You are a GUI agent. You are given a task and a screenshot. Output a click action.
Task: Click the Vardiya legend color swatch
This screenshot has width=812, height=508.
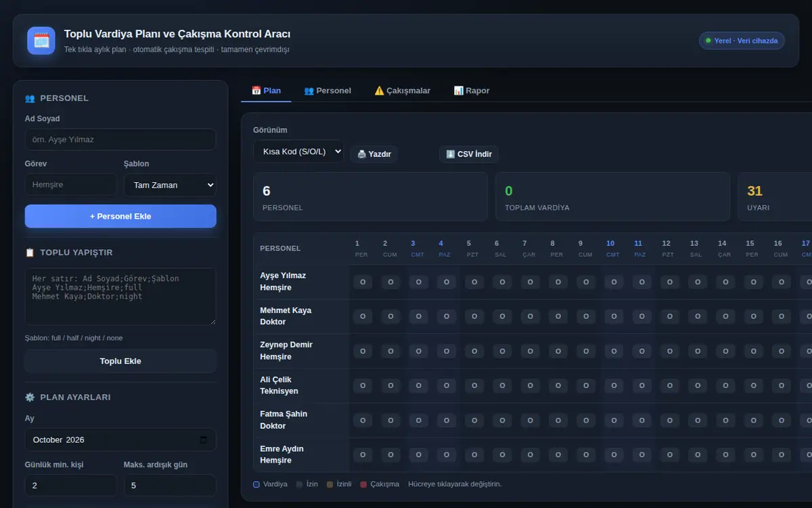coord(256,484)
